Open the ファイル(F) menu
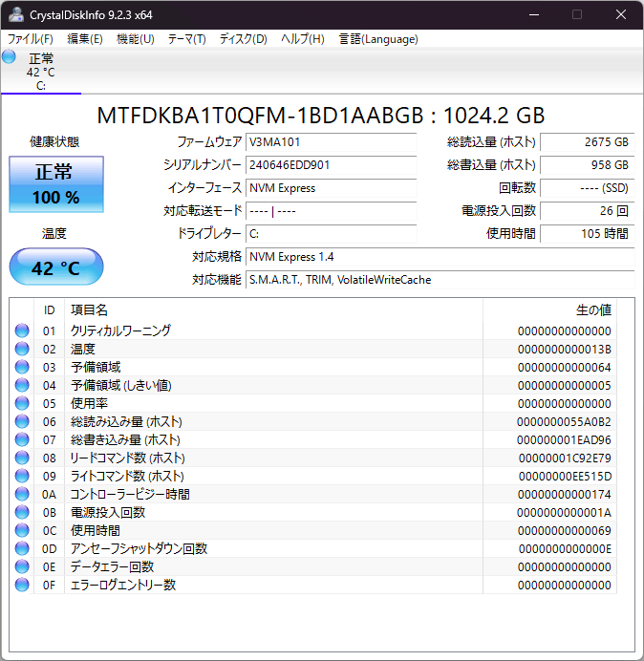 (31, 39)
